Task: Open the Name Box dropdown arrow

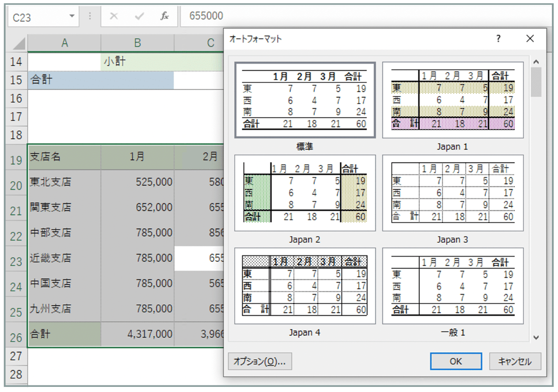Action: coord(72,16)
